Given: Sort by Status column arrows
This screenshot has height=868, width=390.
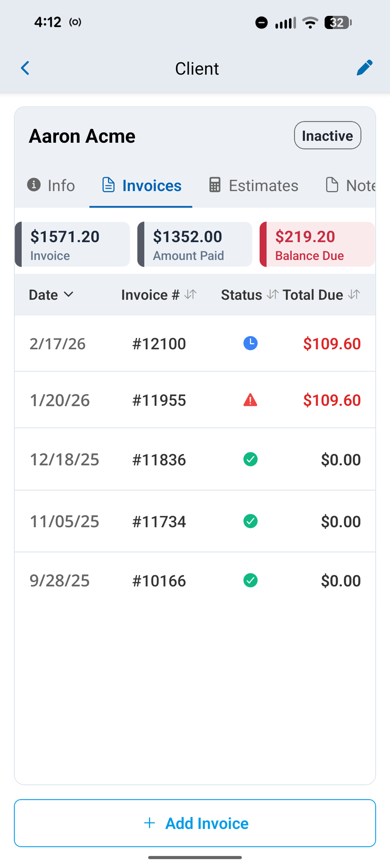Looking at the screenshot, I should (x=272, y=294).
